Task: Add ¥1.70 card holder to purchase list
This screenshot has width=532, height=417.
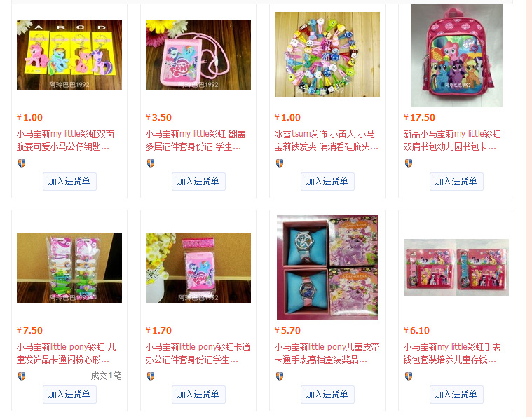Action: point(198,395)
